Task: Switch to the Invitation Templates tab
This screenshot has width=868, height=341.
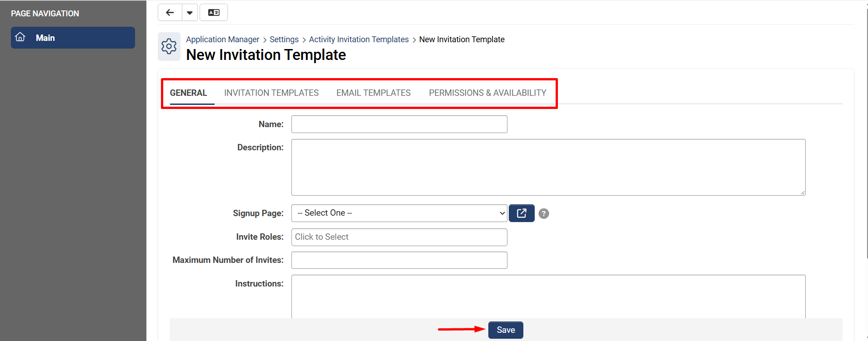Action: pos(271,93)
